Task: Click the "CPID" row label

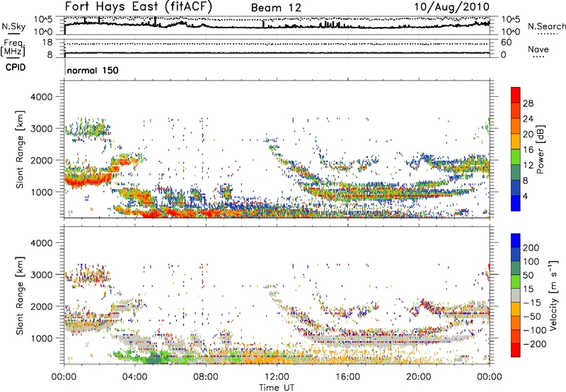Action: click(16, 67)
